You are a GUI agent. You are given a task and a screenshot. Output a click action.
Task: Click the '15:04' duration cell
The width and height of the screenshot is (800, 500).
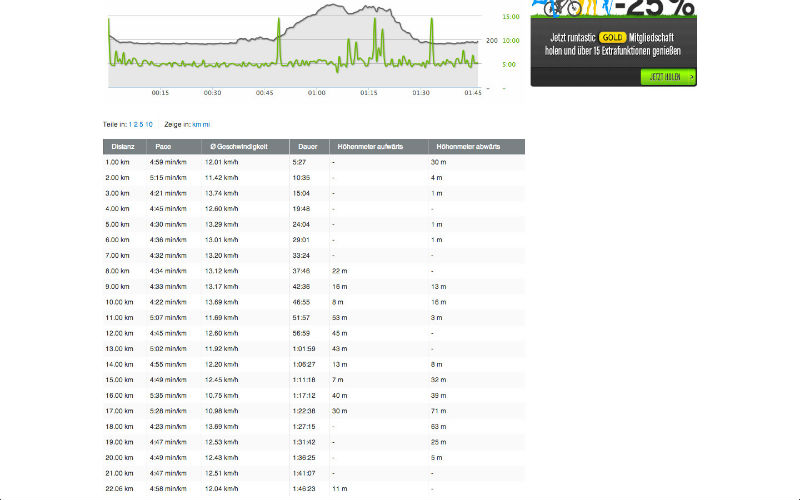click(301, 193)
